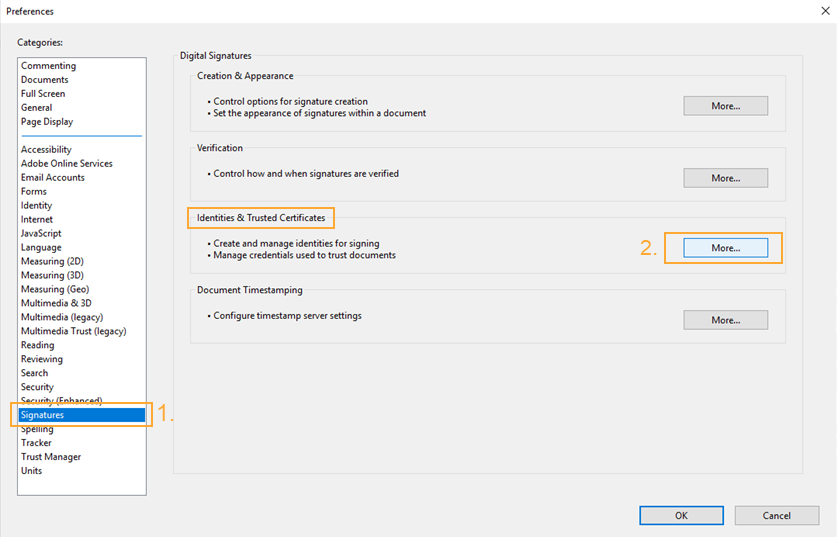Select Security category in list
Screen dimensions: 837x537
(x=37, y=387)
